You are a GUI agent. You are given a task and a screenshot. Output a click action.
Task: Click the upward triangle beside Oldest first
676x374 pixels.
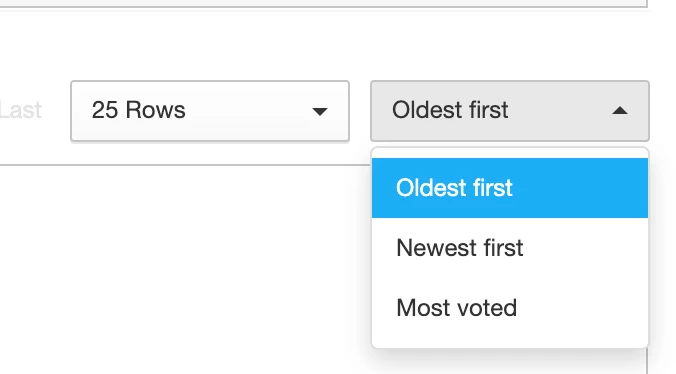[620, 111]
